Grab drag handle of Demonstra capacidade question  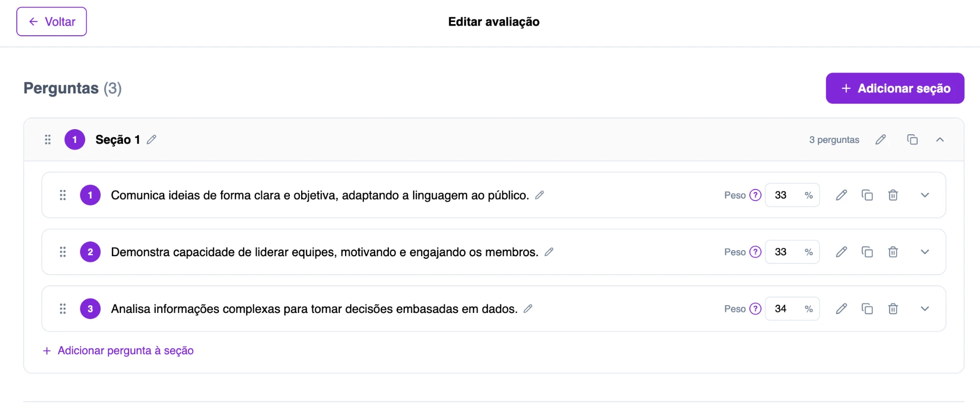[x=63, y=252]
